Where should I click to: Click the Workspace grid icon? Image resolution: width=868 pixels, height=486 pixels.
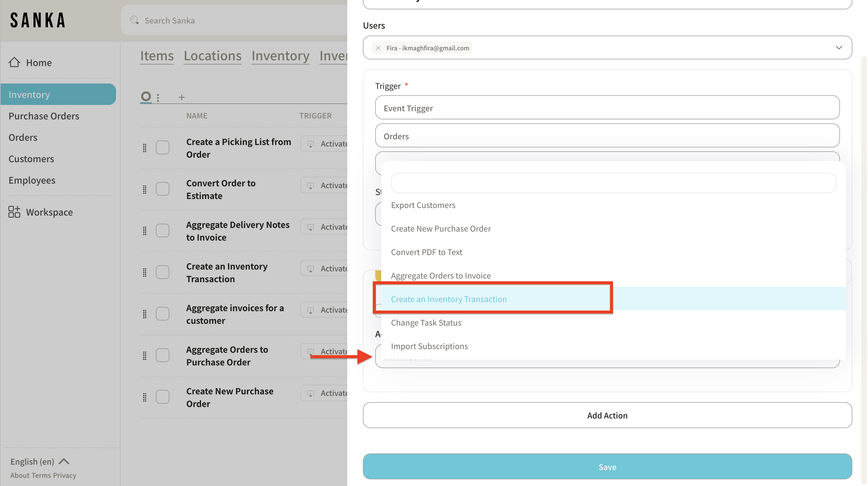point(14,212)
